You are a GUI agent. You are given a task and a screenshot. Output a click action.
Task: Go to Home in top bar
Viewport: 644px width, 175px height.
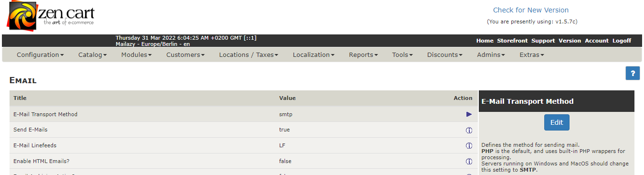485,41
